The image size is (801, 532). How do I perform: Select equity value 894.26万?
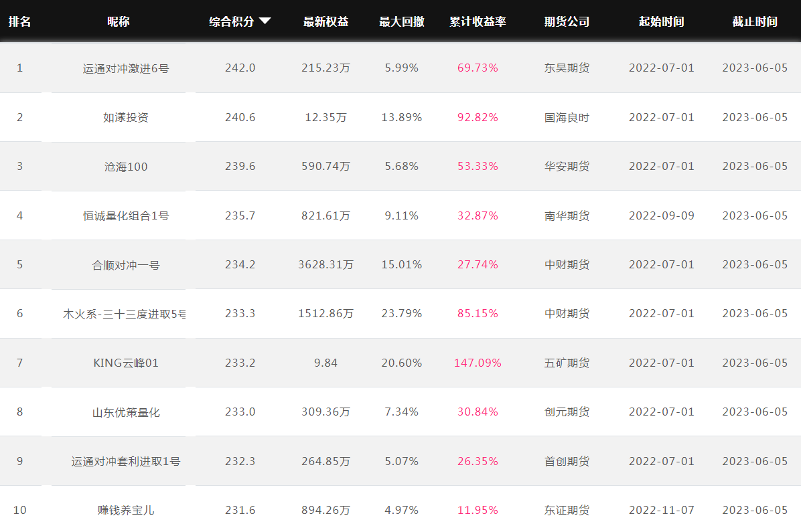click(326, 510)
